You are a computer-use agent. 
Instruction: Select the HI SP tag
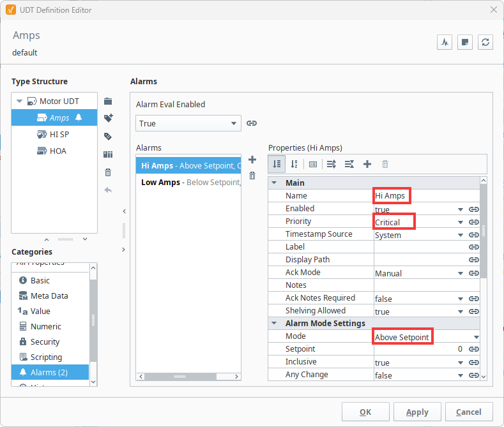pos(54,134)
